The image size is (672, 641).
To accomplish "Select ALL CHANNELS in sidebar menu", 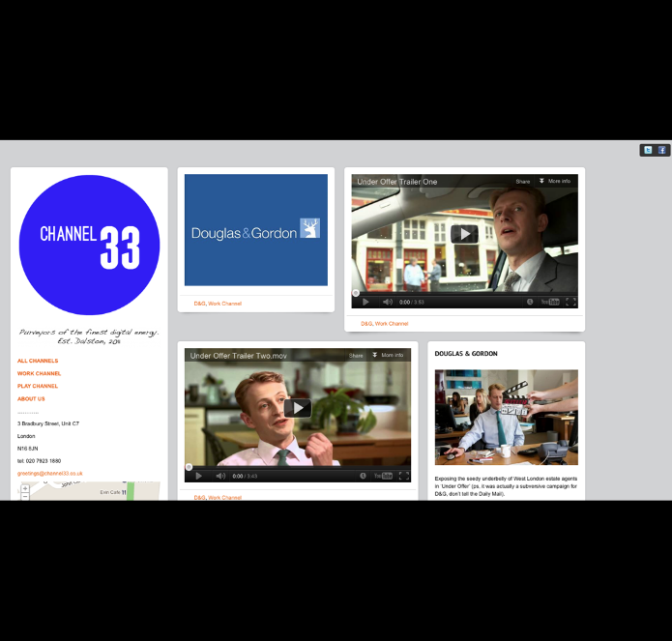I will click(38, 361).
